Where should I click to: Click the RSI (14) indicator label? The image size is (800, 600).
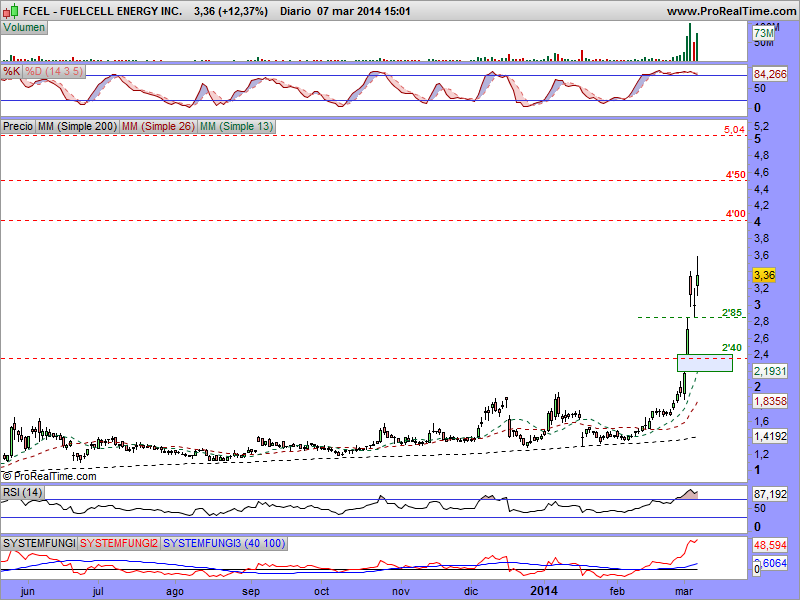coord(23,492)
